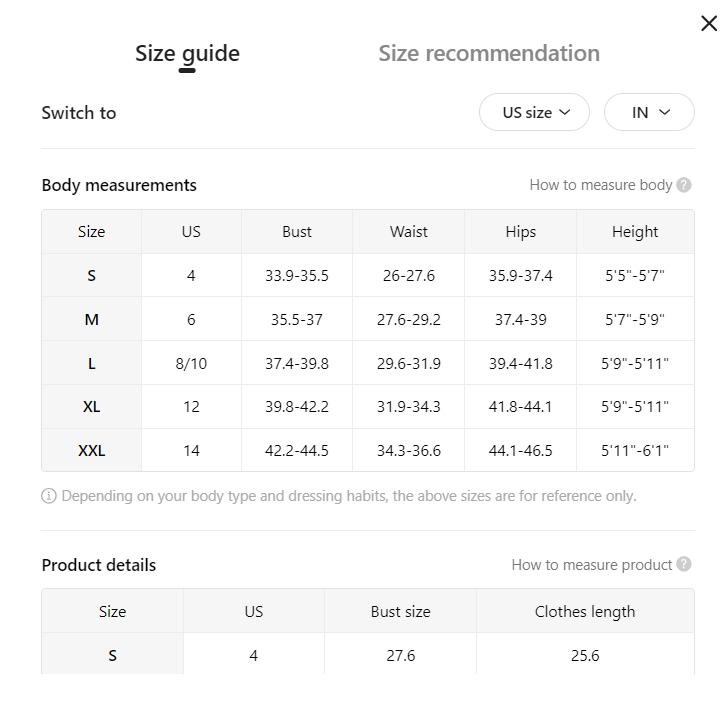Screen dimensions: 722x702
Task: Open the US size dropdown
Action: (534, 112)
